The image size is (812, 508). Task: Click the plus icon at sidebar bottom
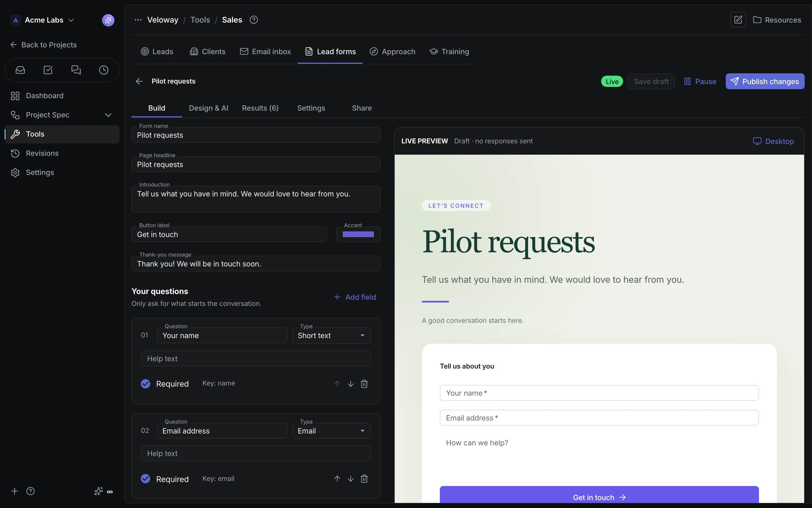tap(14, 491)
